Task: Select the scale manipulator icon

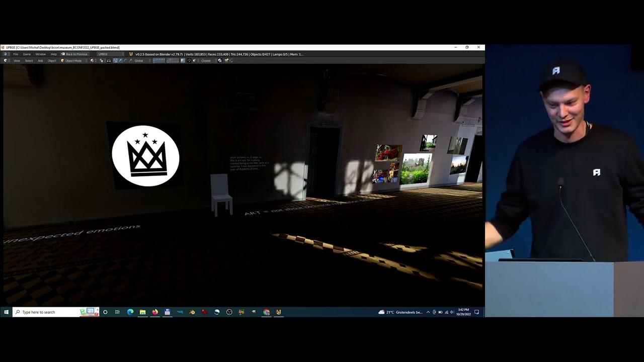Action: [130, 60]
